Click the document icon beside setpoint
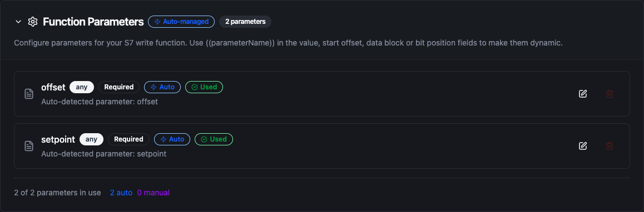Image resolution: width=644 pixels, height=212 pixels. click(x=29, y=146)
